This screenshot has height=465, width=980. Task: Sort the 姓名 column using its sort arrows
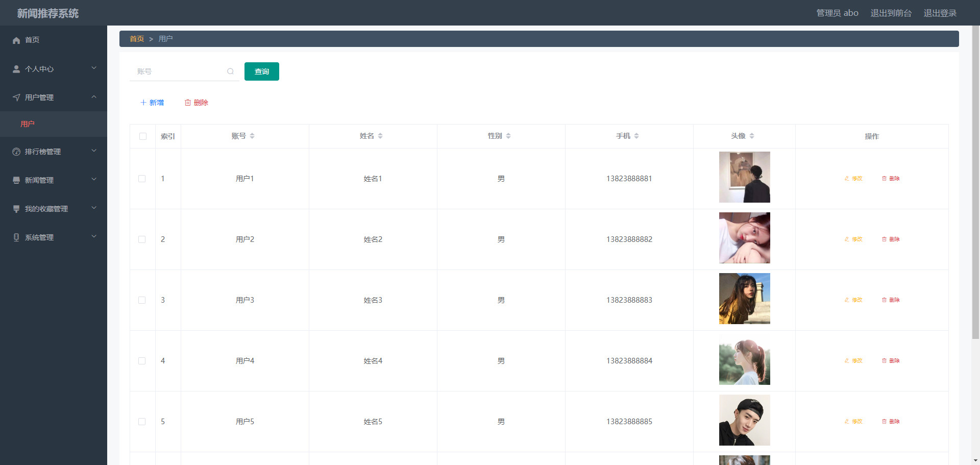(x=380, y=136)
